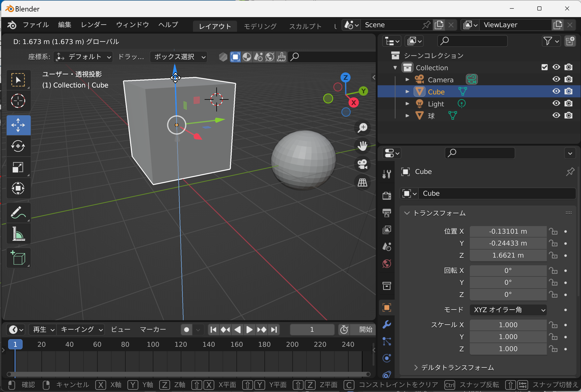
Task: Select the Rotate tool in toolbar
Action: pos(18,146)
